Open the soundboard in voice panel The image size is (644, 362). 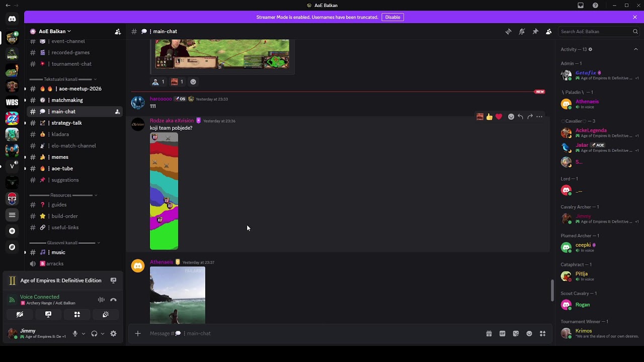point(106,314)
